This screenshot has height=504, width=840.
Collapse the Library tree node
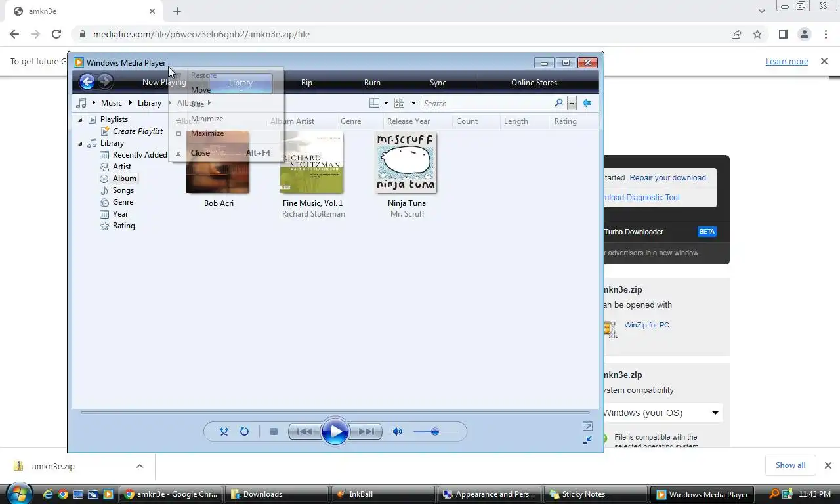pyautogui.click(x=81, y=143)
